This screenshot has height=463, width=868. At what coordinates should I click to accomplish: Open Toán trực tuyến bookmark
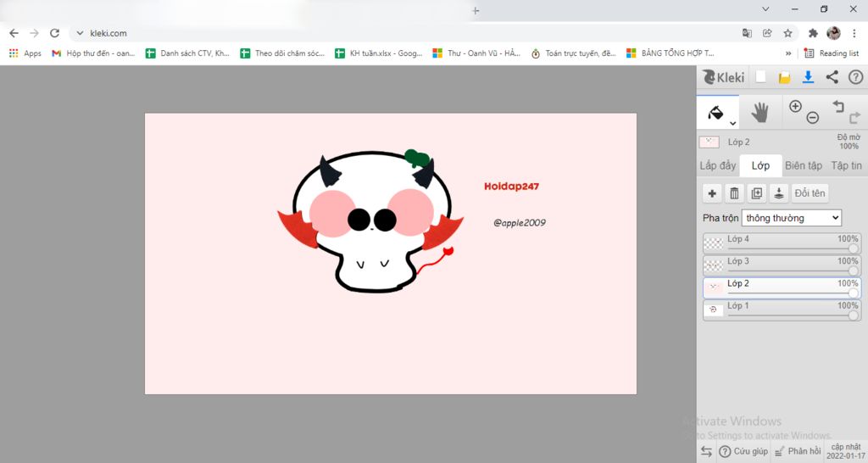[573, 53]
